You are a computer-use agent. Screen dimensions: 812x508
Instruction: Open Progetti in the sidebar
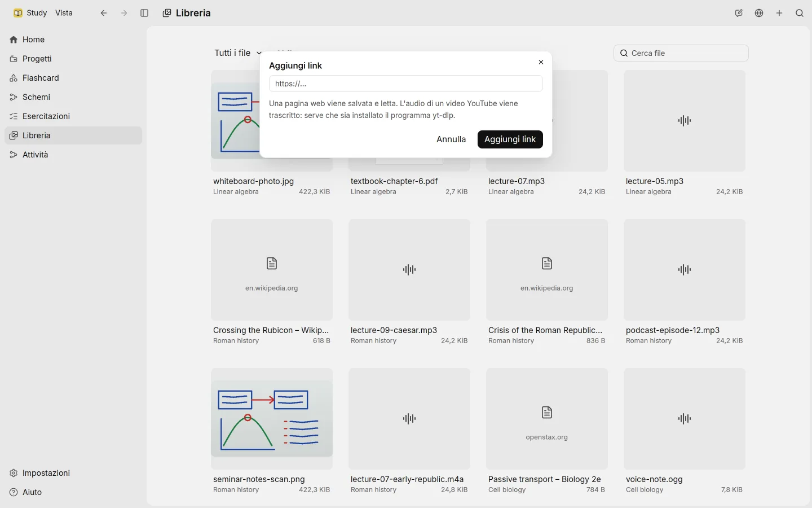pos(73,59)
